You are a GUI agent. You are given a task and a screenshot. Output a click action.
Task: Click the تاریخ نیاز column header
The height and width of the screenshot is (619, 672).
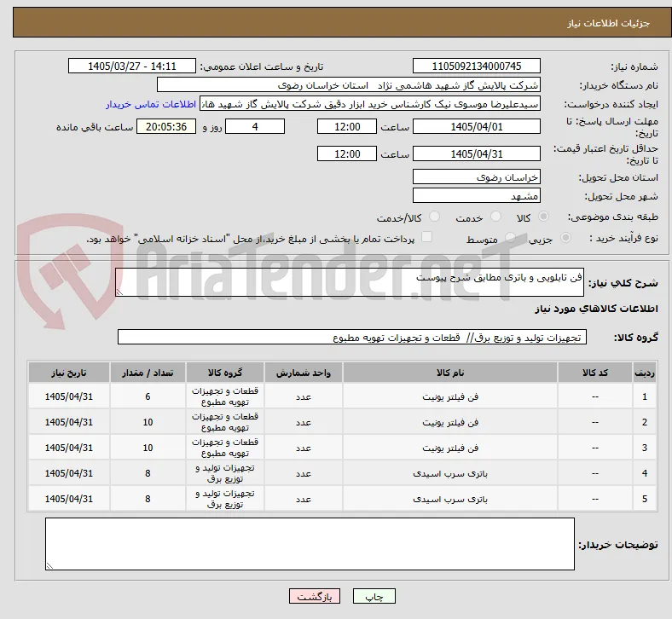69,373
